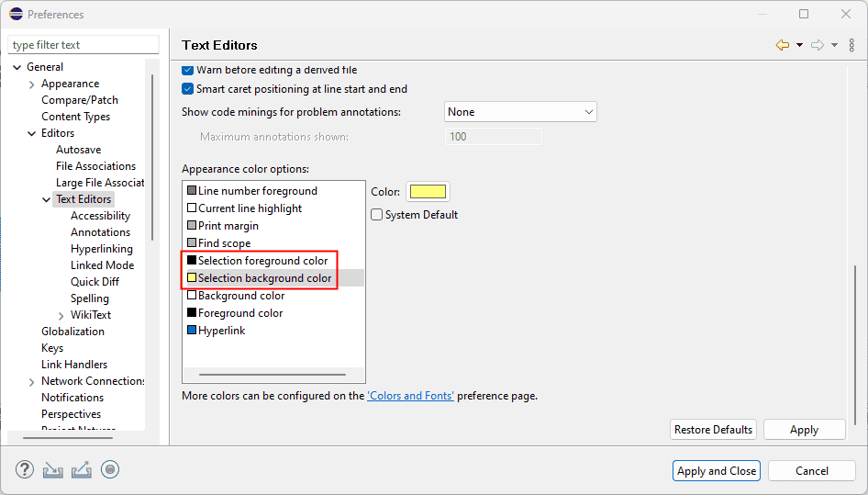Disable Smart caret positioning checkbox
Image resolution: width=868 pixels, height=495 pixels.
[x=188, y=89]
